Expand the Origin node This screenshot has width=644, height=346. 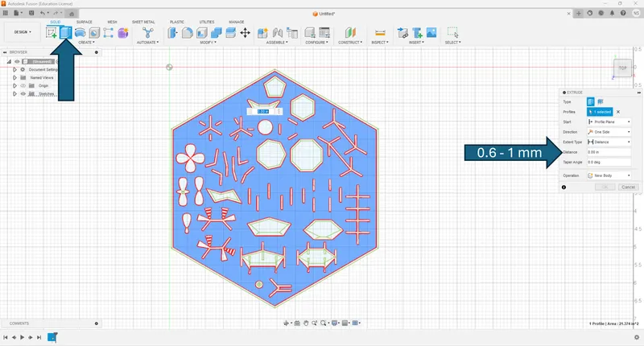tap(14, 86)
